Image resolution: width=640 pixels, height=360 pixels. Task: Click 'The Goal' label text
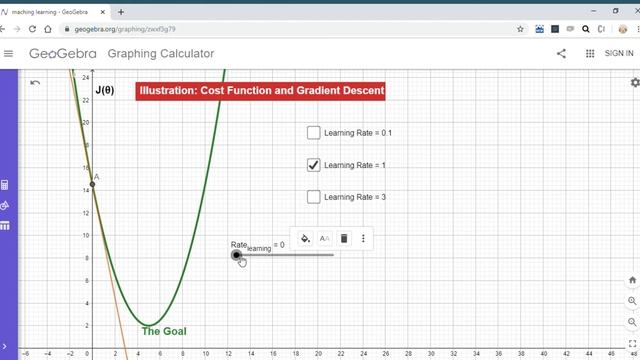tap(164, 331)
